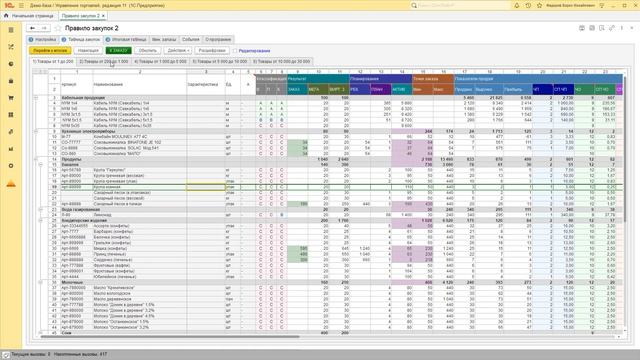Image resolution: width=640 pixels, height=360 pixels.
Task: Open tab 2) Товары от 200 до 1 000
Action: (104, 62)
